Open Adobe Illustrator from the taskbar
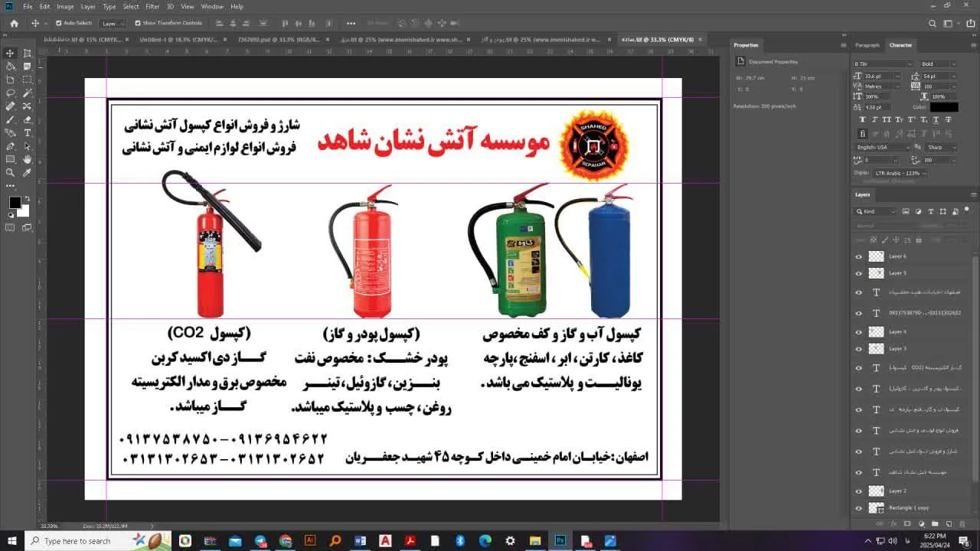 310,541
